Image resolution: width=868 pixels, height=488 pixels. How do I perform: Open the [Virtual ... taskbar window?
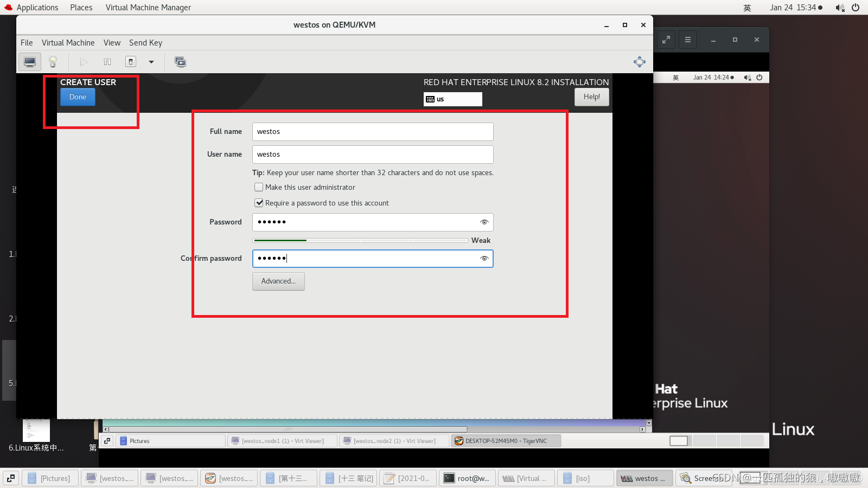[527, 478]
